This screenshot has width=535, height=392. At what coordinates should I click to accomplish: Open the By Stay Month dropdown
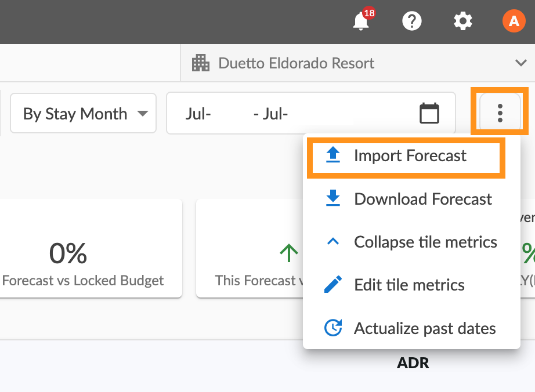coord(83,113)
